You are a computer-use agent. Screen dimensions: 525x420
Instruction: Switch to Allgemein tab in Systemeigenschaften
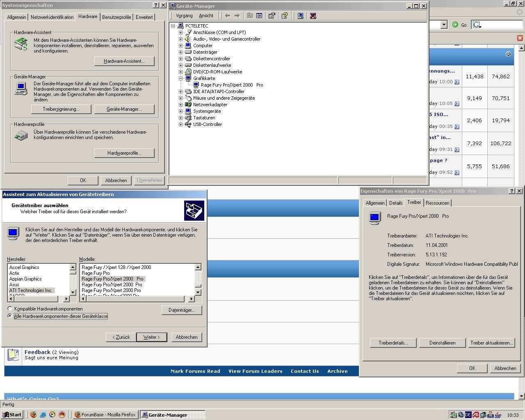16,17
